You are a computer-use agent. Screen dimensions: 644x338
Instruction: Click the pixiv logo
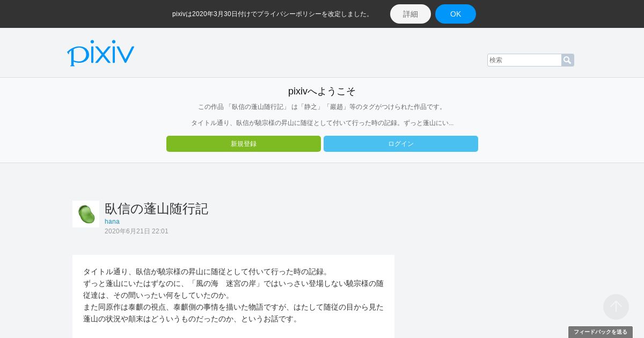(x=100, y=53)
